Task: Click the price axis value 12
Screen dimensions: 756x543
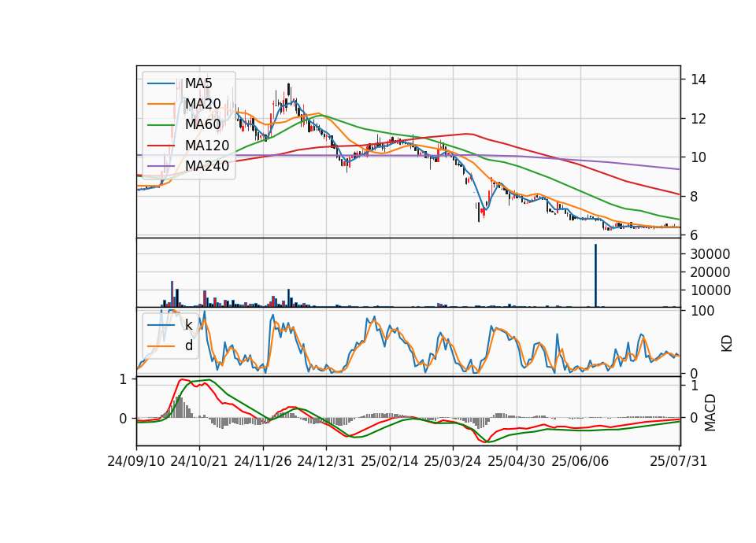Action: click(699, 119)
